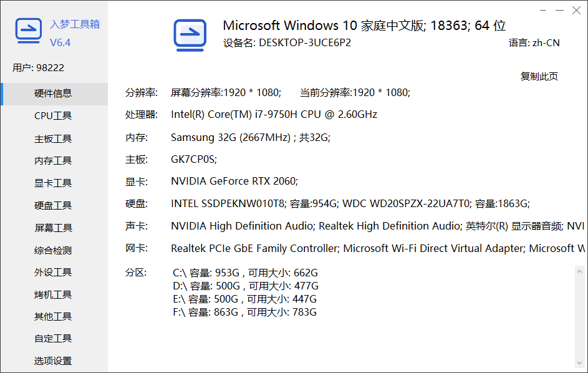This screenshot has height=373, width=588.
Task: Click the partition list scrollbar up arrow
Action: (x=579, y=271)
